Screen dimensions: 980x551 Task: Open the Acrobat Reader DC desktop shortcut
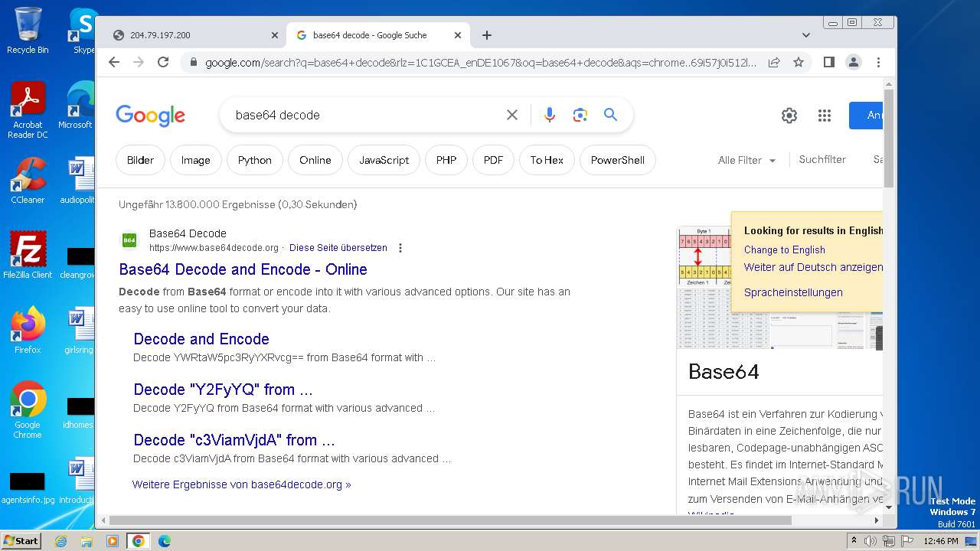[28, 109]
